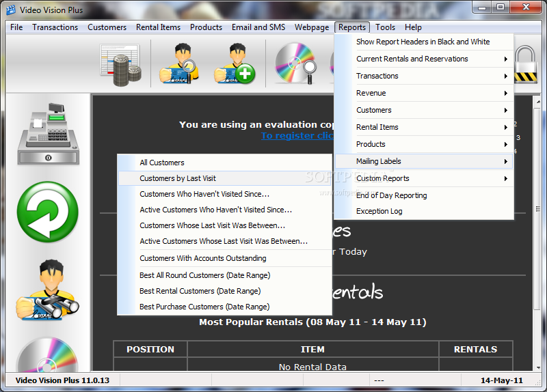Select Best All Round Customers (Date Range)
Viewport: 547px width, 392px height.
(225, 275)
